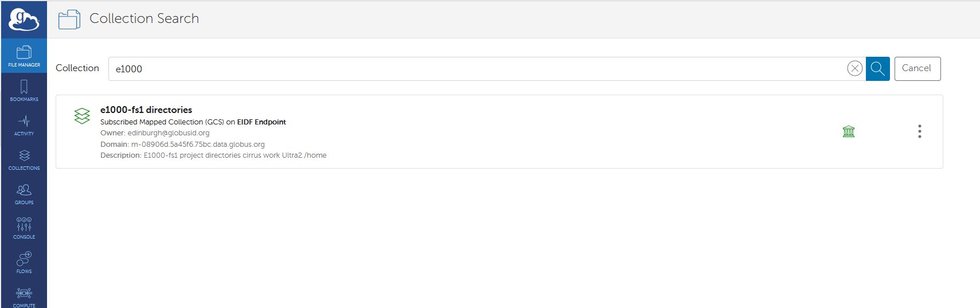Click the collection Description line
980x308 pixels.
pyautogui.click(x=213, y=155)
